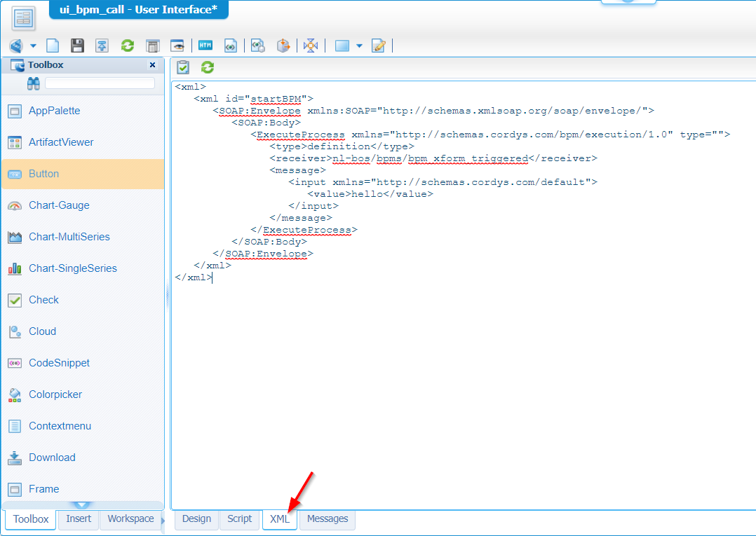Expand the toolbox list down arrow
Screen dimensions: 756x536
[x=82, y=504]
